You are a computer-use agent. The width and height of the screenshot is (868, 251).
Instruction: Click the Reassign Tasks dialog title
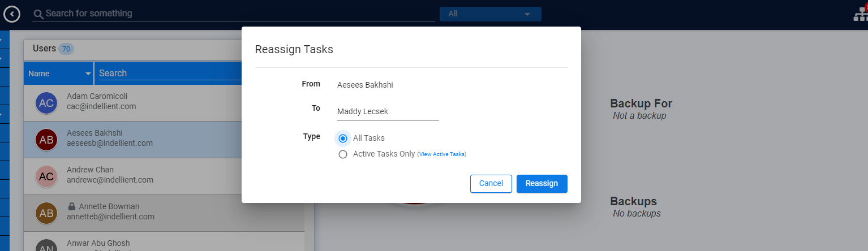pos(294,49)
